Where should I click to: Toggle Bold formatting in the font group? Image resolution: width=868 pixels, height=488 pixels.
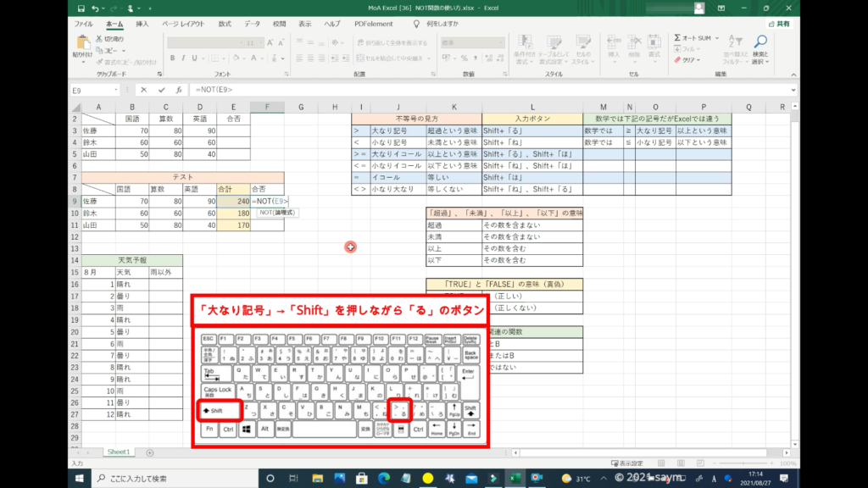[x=172, y=58]
